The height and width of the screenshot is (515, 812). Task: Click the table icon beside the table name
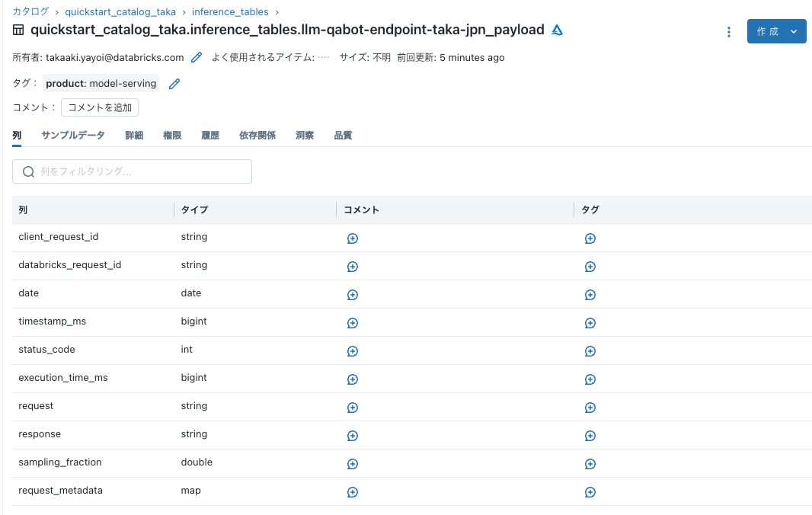pyautogui.click(x=17, y=30)
